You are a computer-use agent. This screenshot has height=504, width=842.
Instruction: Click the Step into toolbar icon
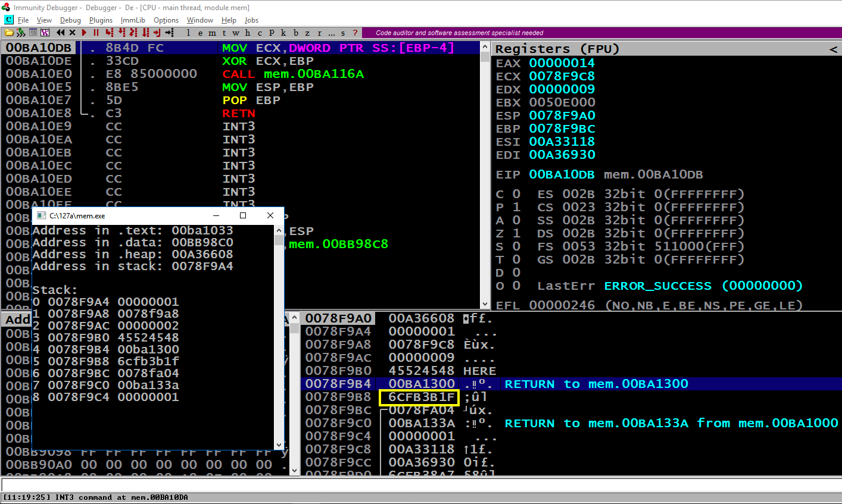[x=109, y=32]
